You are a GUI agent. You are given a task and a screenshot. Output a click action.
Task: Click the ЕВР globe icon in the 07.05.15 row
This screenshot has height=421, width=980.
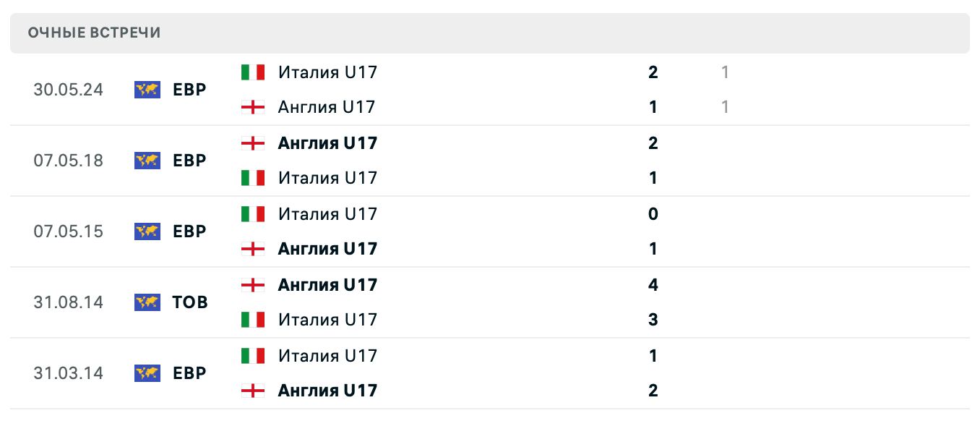pos(147,231)
